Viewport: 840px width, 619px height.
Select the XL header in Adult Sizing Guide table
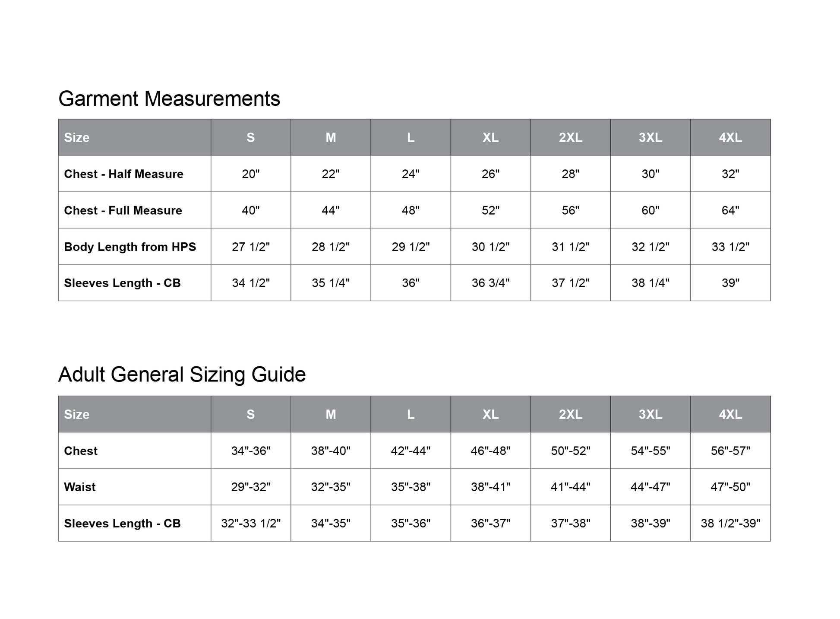point(490,414)
